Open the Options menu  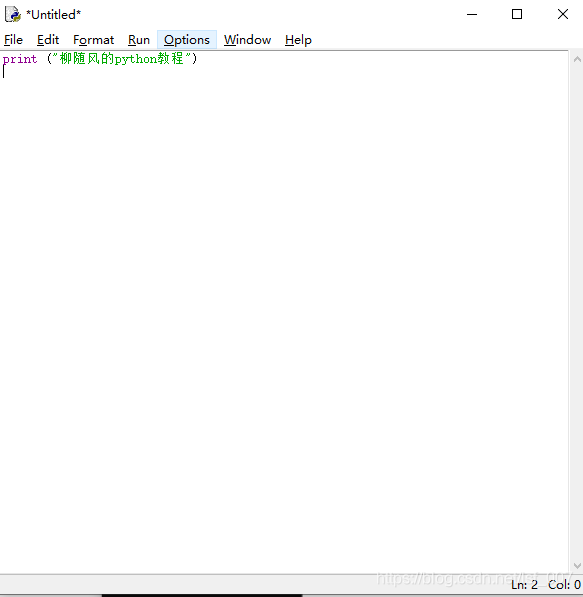(187, 40)
